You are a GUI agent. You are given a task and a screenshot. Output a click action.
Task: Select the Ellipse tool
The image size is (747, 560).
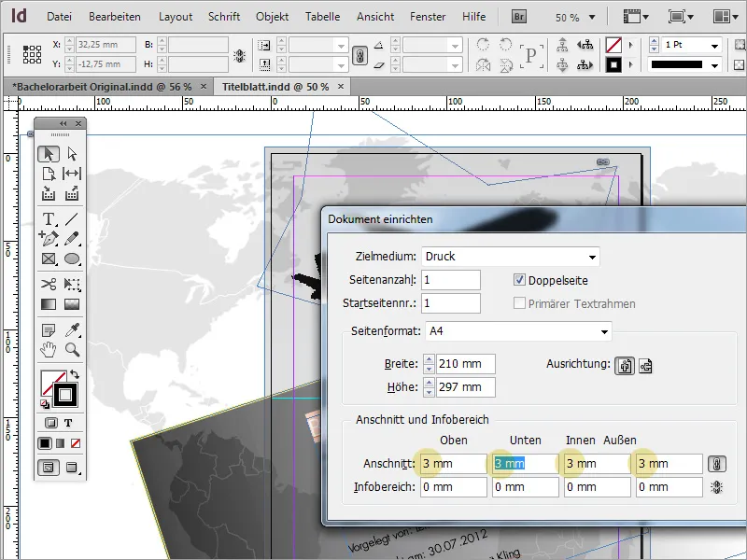coord(72,259)
